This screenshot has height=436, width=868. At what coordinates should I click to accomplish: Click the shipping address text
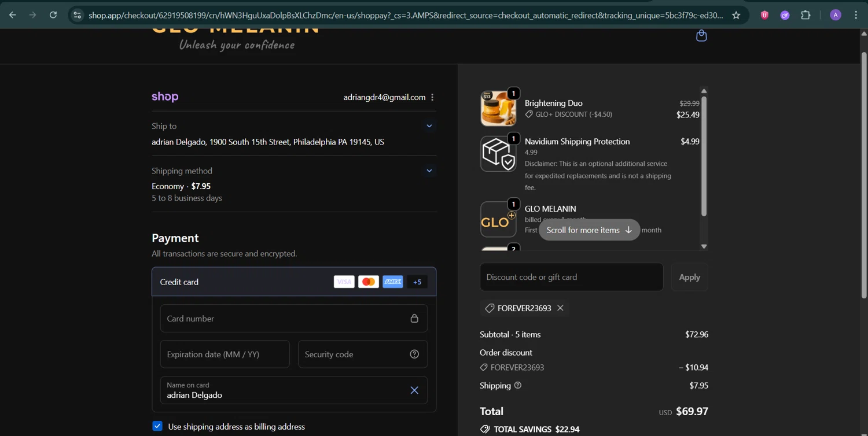268,142
